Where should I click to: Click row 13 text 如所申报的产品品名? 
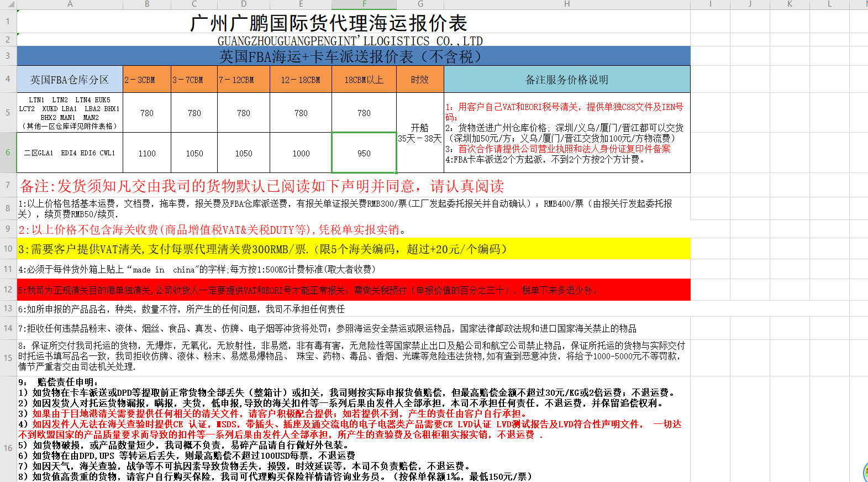point(182,309)
